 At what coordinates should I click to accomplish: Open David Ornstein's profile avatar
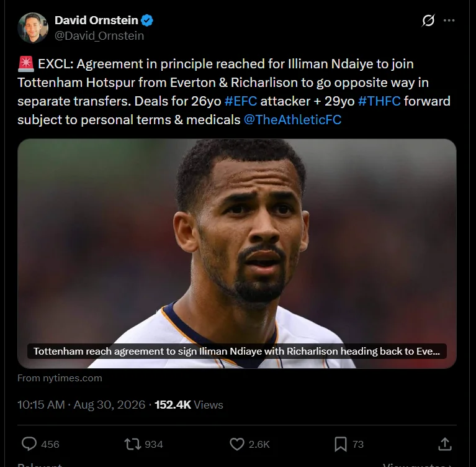coord(33,28)
